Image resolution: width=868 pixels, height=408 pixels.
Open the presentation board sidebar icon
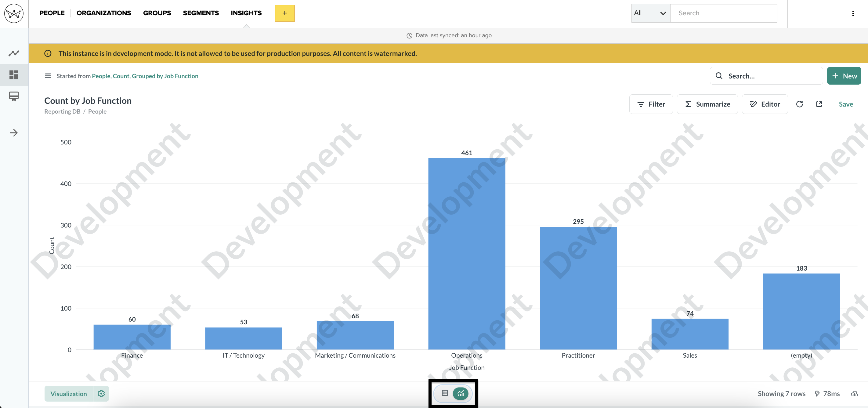pos(14,97)
